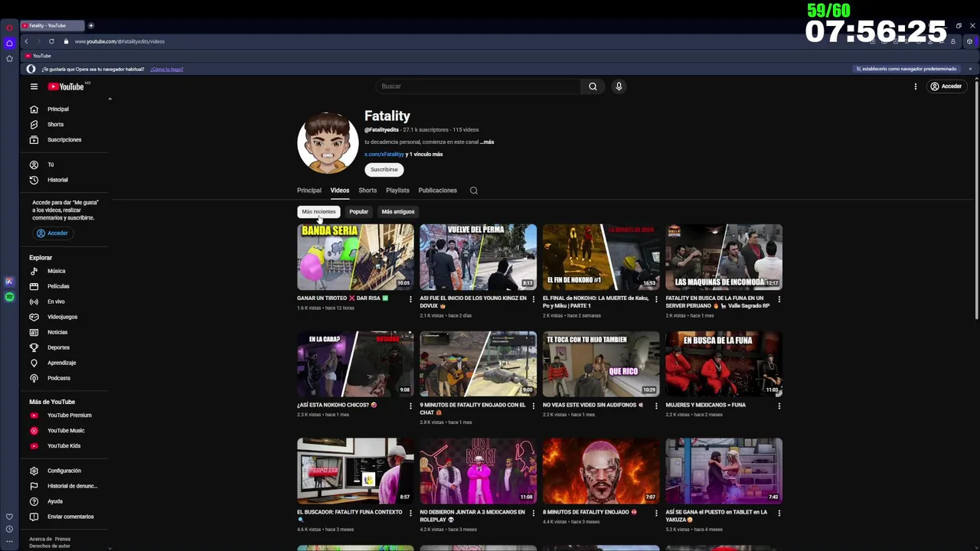Click Acceder button in top right
980x551 pixels.
(946, 86)
